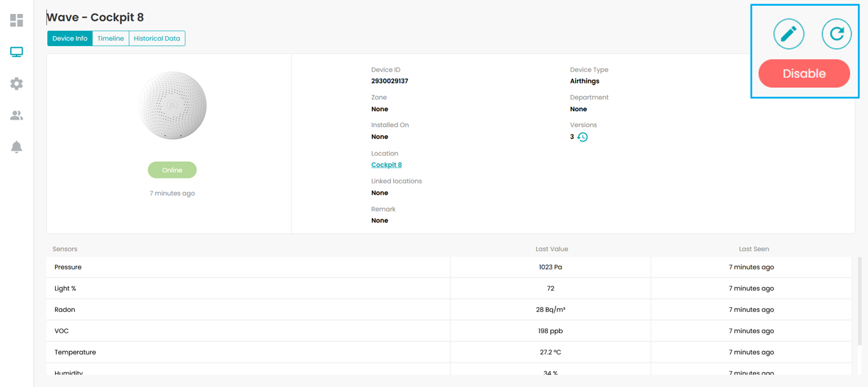Open notifications bell in sidebar
868x387 pixels.
(16, 147)
